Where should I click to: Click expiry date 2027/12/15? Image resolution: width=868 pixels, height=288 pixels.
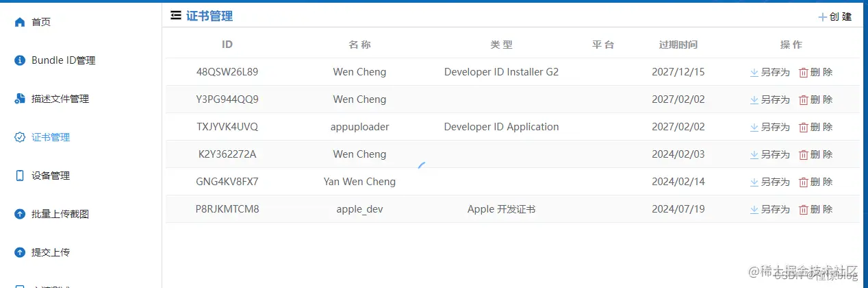[x=678, y=72]
